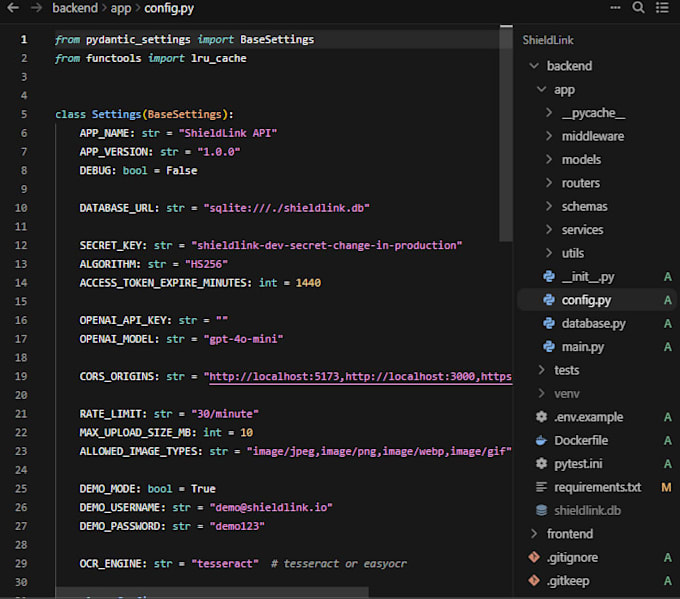Image resolution: width=680 pixels, height=599 pixels.
Task: Expand the utils folder
Action: tap(549, 253)
